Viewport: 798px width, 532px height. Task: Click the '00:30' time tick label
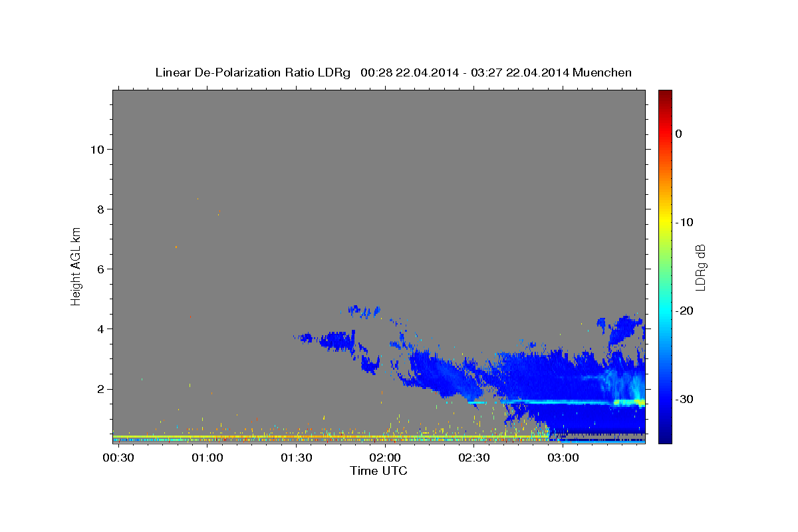coord(118,458)
